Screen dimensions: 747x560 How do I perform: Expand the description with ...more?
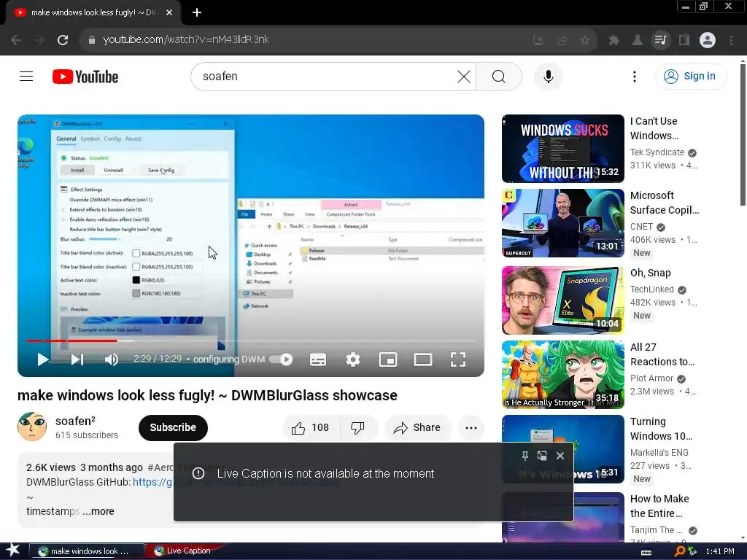[x=98, y=511]
